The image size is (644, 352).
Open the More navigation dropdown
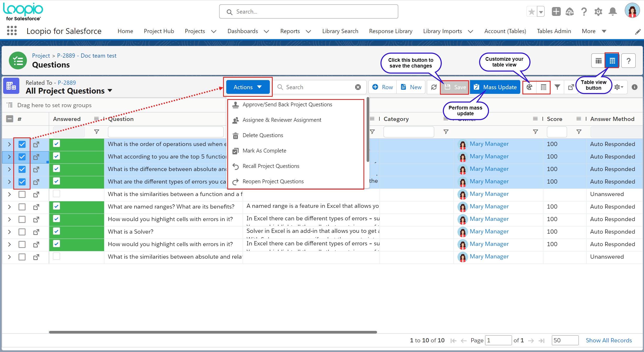click(x=594, y=31)
